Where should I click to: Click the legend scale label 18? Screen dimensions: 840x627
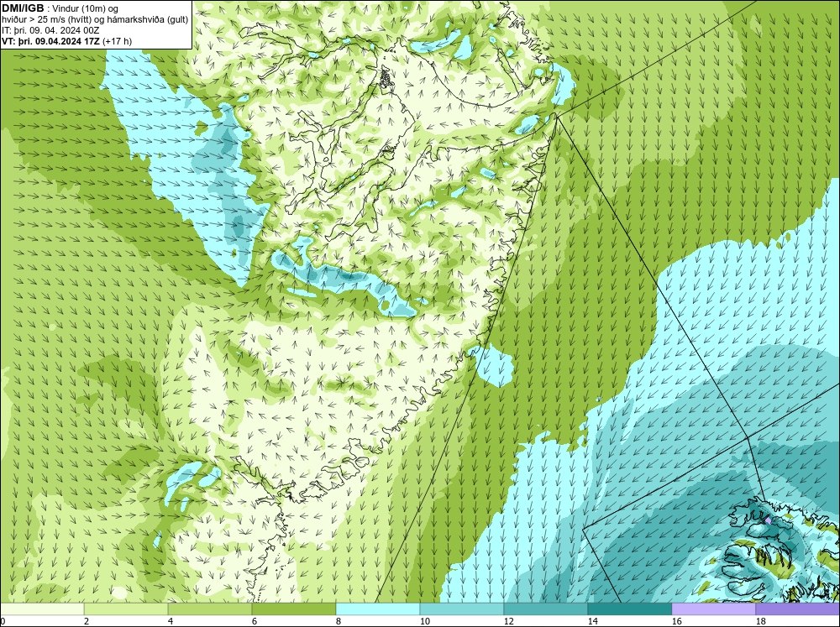tap(760, 621)
